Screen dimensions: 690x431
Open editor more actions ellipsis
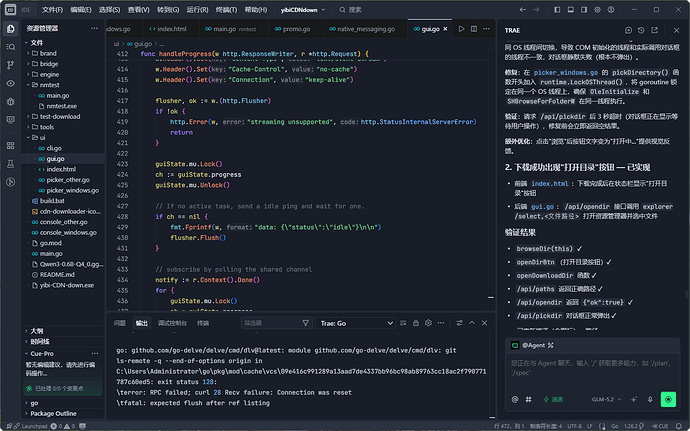point(486,29)
